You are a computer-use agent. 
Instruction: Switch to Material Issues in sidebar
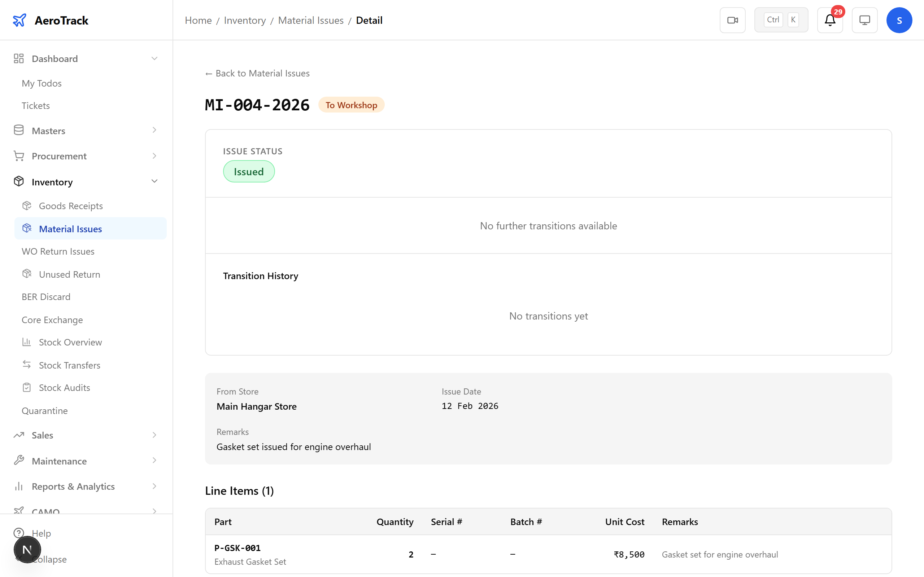70,228
